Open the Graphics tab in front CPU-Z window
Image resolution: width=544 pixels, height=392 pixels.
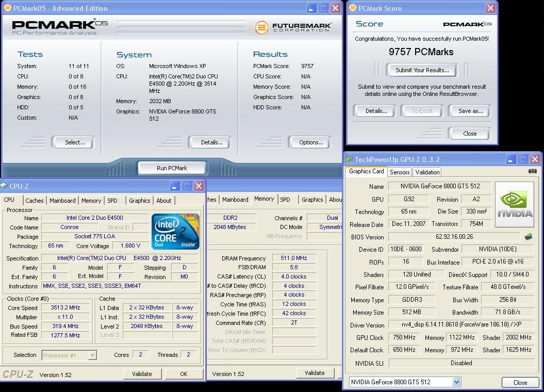[139, 201]
